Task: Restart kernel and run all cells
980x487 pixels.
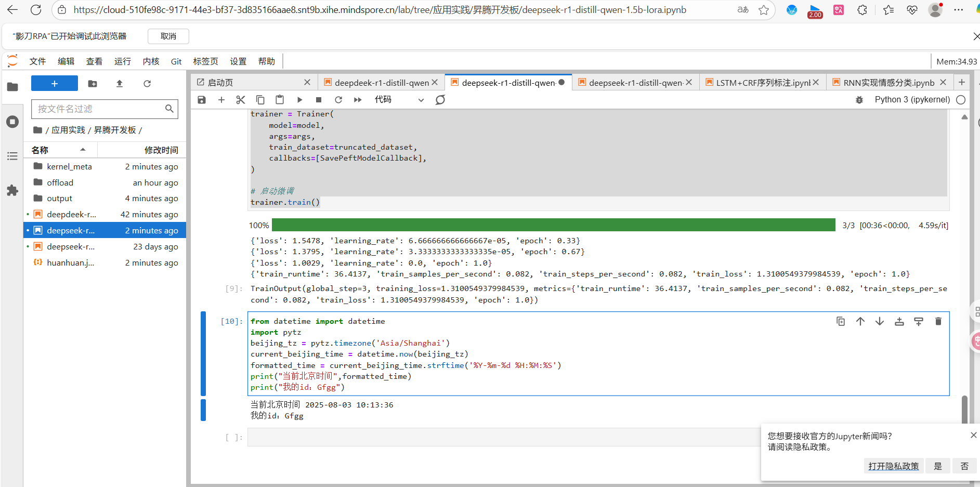Action: coord(358,100)
